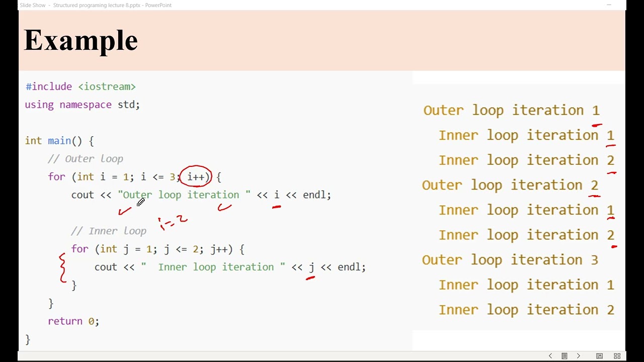Select the '// Inner loop' comment

pyautogui.click(x=109, y=231)
